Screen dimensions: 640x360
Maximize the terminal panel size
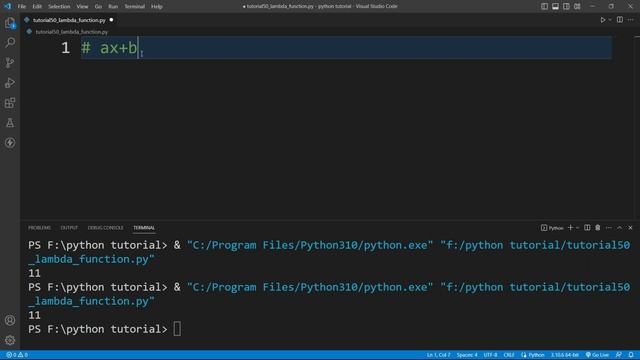tap(619, 227)
